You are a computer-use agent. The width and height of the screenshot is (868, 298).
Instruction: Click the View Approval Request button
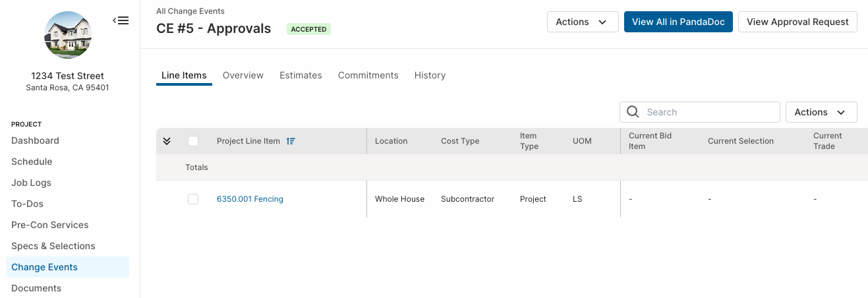pyautogui.click(x=797, y=22)
